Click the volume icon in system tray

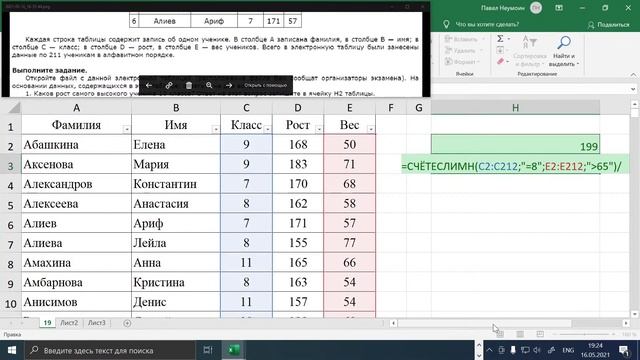tap(537, 350)
